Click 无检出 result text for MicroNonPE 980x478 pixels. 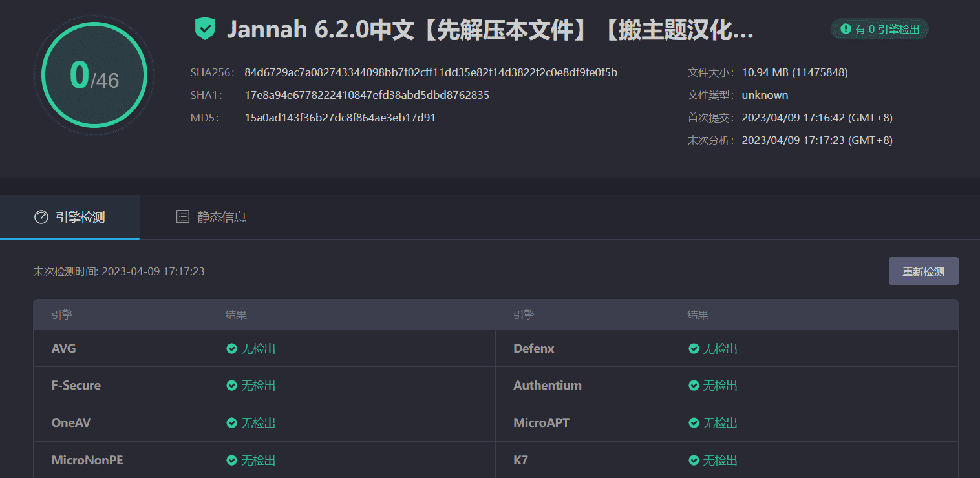pyautogui.click(x=259, y=461)
